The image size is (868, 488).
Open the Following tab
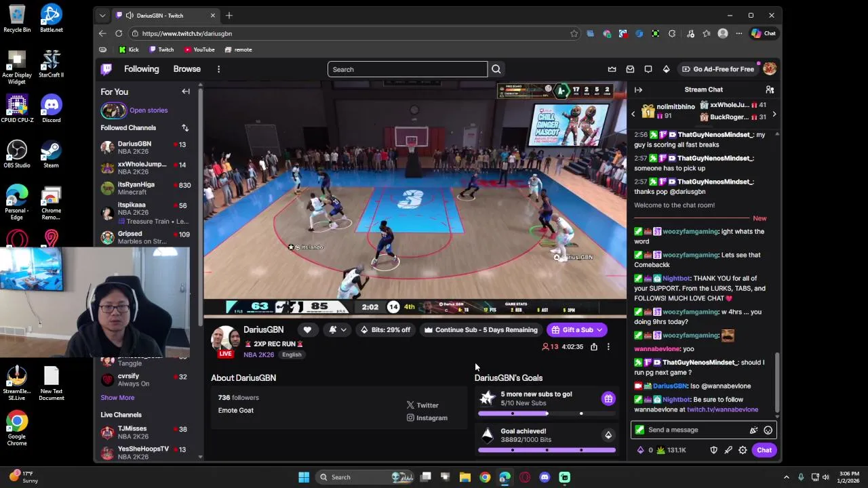(141, 69)
